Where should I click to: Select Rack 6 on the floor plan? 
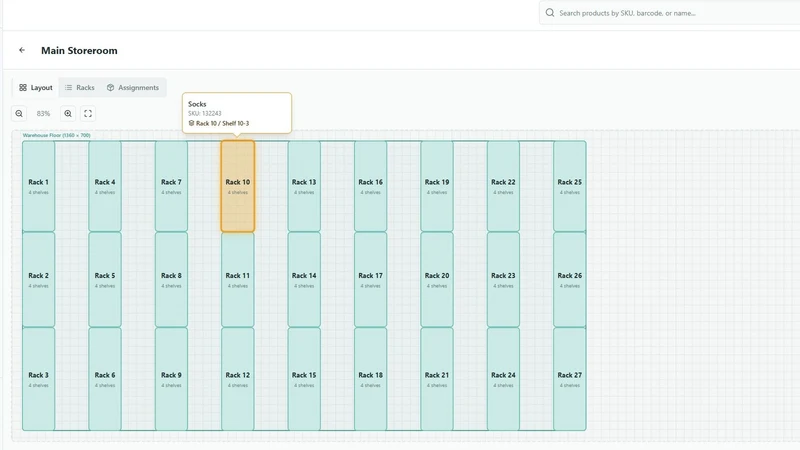click(x=105, y=379)
